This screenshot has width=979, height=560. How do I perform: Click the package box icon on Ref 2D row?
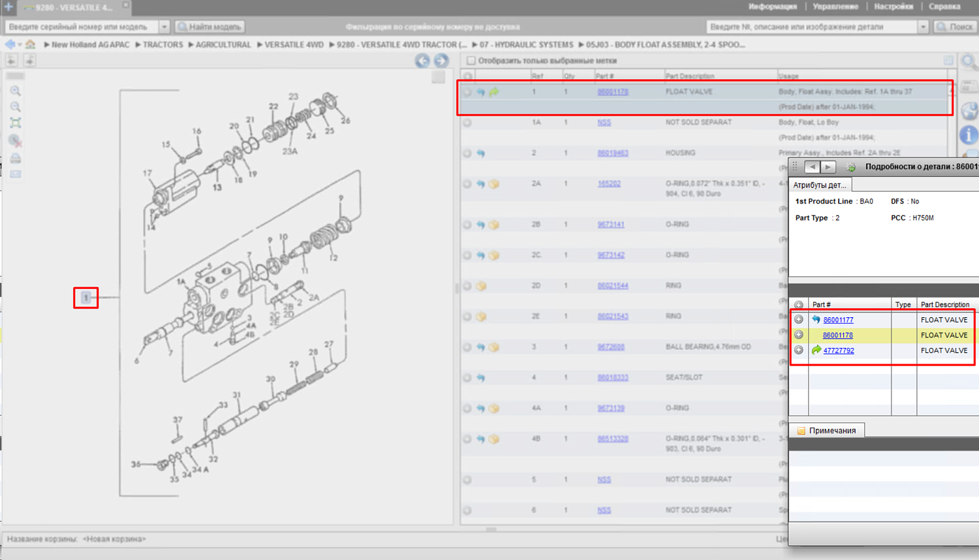481,286
